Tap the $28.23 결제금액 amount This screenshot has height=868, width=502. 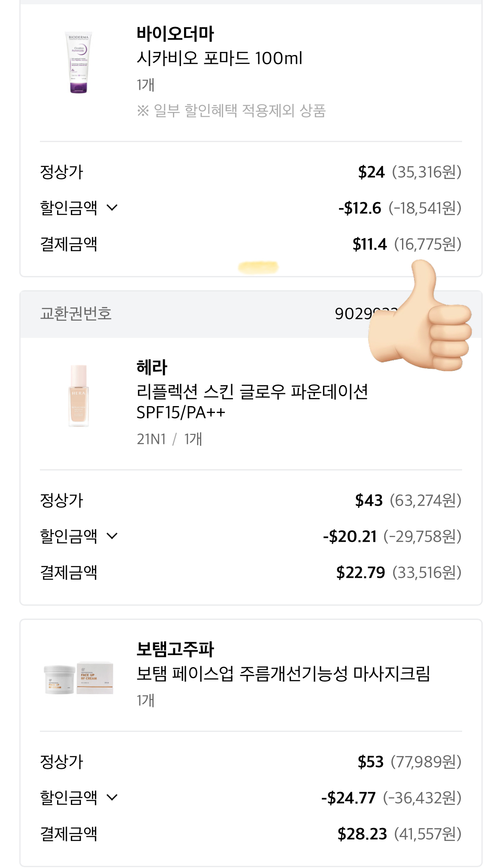362,834
